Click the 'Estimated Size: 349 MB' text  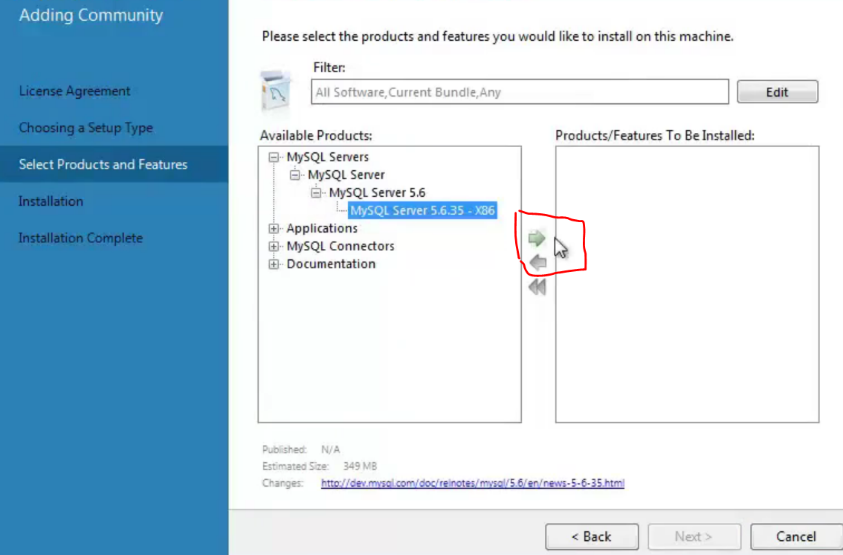point(319,466)
